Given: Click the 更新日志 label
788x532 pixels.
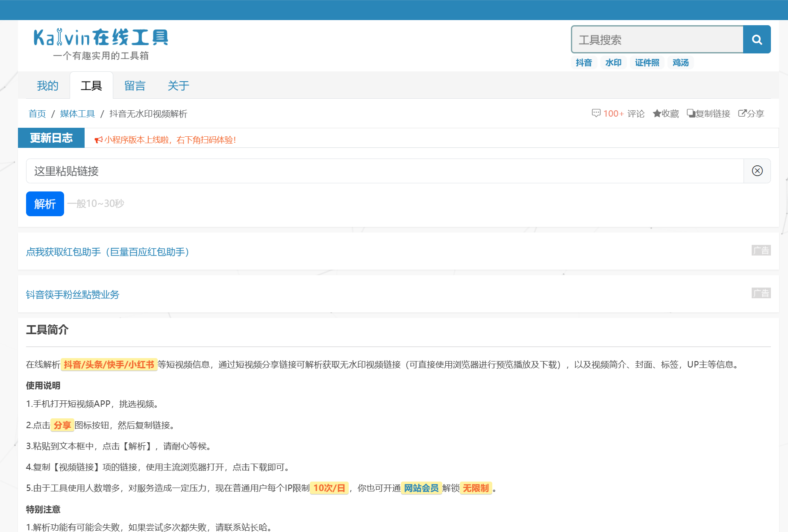Looking at the screenshot, I should (x=51, y=138).
